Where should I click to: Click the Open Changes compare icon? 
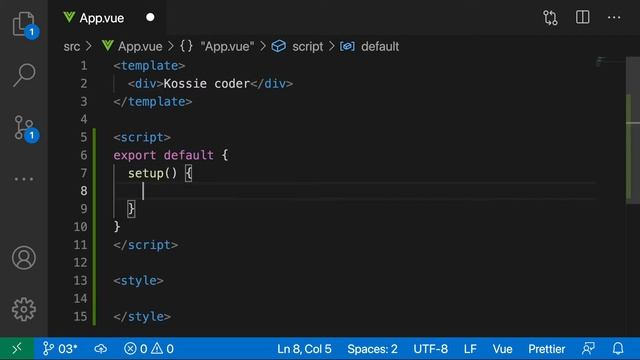click(550, 18)
